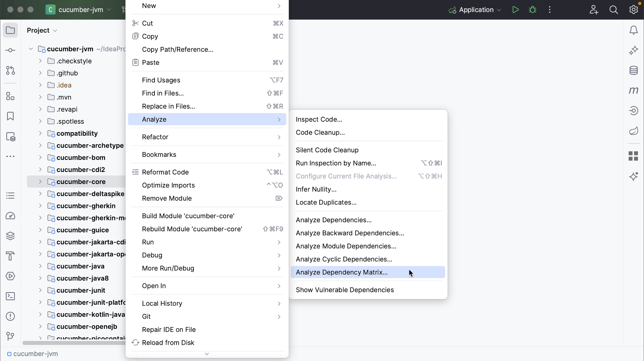The height and width of the screenshot is (361, 644).
Task: Expand the cucumber-gherkin-me tree item
Action: (40, 218)
